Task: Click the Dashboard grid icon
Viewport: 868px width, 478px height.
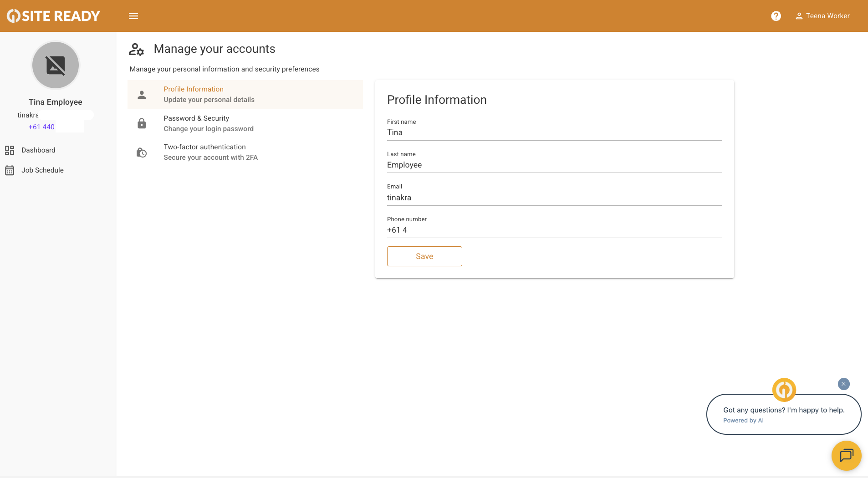Action: click(x=10, y=150)
